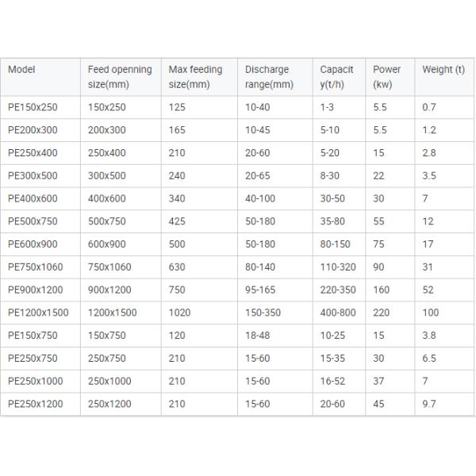This screenshot has height=476, width=476.
Task: Select the Discharge range header cell
Action: click(x=269, y=77)
